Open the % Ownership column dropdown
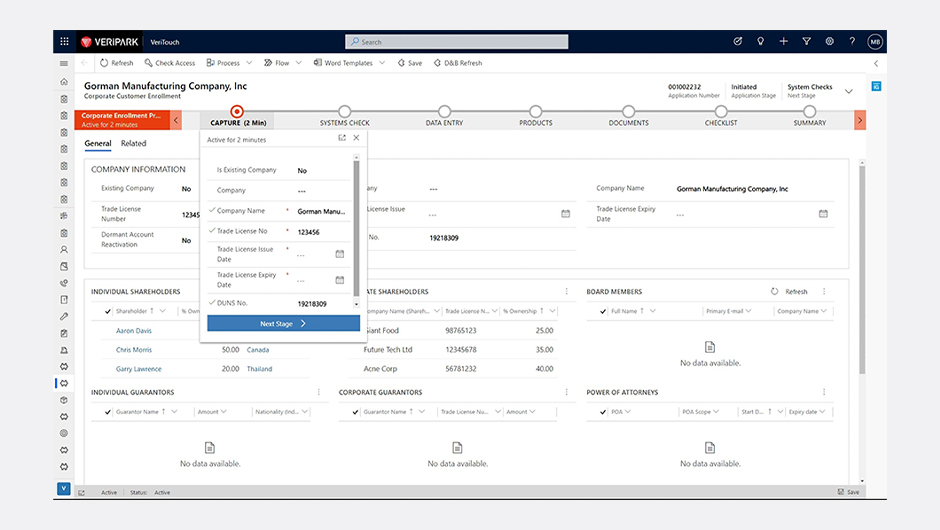Viewport: 940px width, 530px height. [x=552, y=311]
